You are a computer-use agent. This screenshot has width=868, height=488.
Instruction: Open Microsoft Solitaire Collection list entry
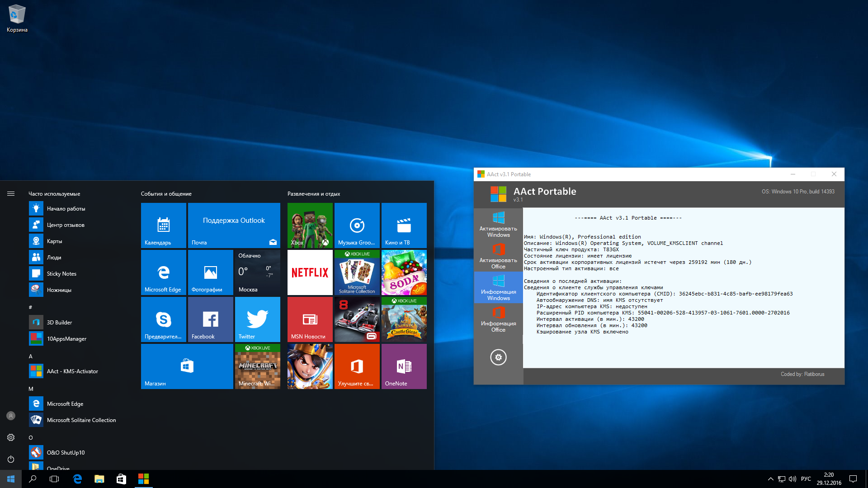(77, 420)
